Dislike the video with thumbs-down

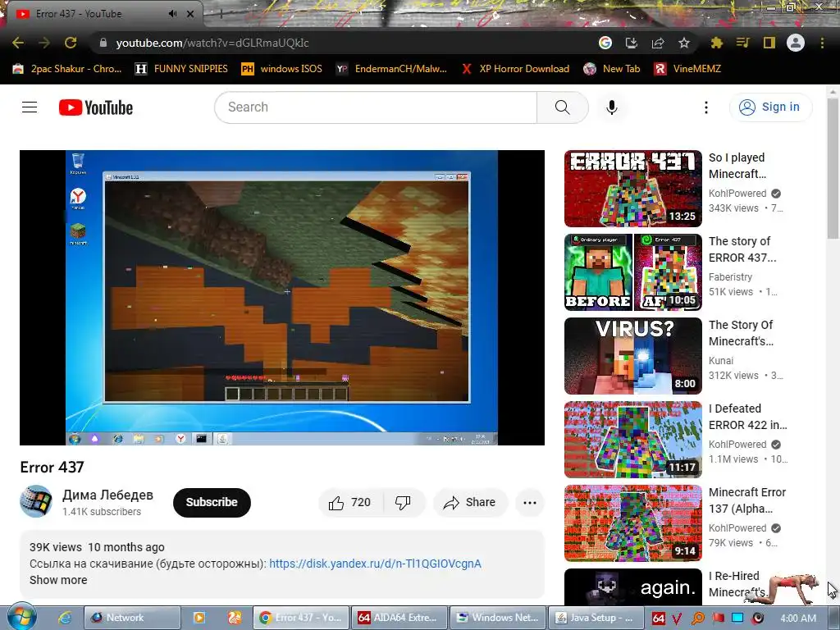click(x=403, y=503)
